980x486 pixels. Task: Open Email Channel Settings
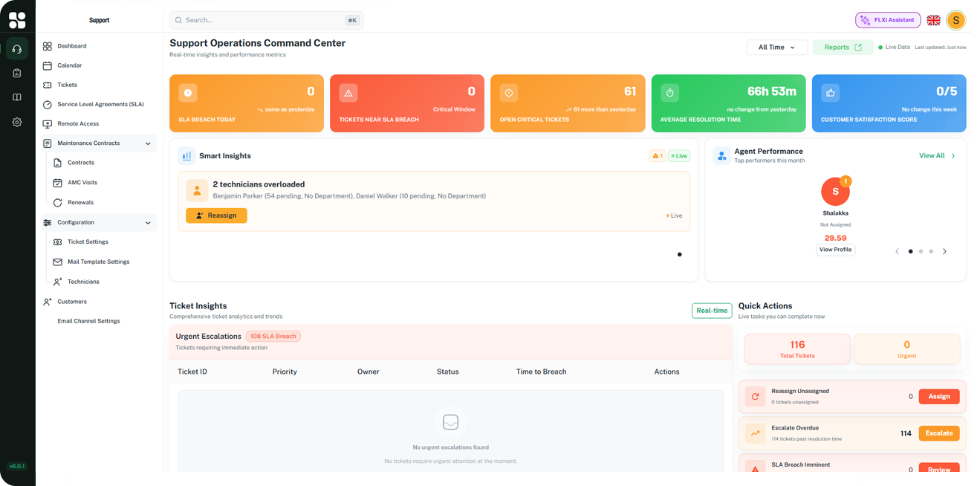88,321
